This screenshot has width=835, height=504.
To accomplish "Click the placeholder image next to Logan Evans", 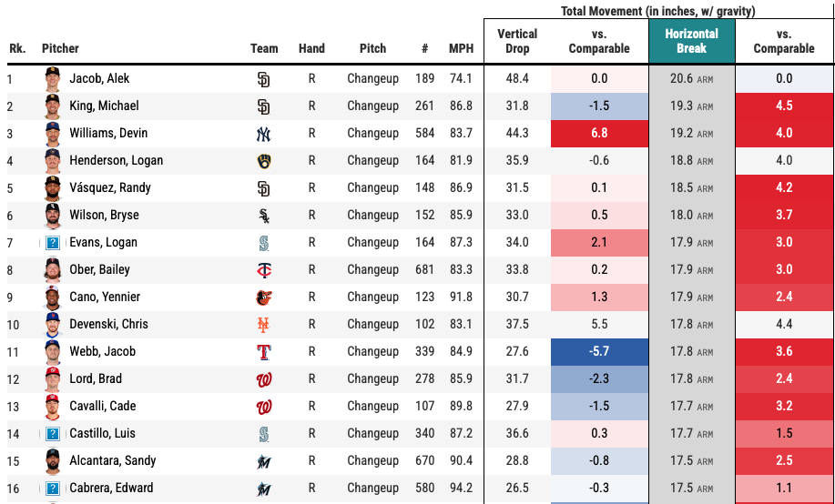I will [x=53, y=243].
